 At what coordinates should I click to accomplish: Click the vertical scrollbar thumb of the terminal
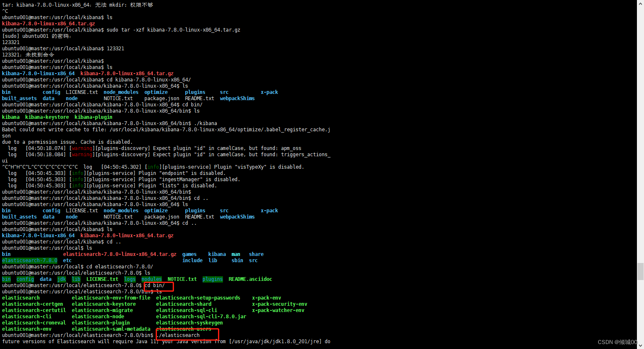pyautogui.click(x=640, y=271)
